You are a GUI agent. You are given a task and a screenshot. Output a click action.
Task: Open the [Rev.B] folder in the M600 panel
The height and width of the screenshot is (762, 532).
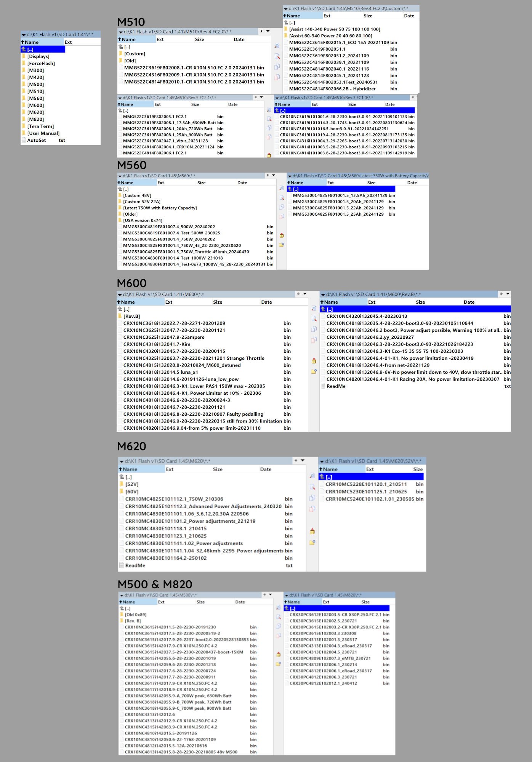click(x=131, y=316)
